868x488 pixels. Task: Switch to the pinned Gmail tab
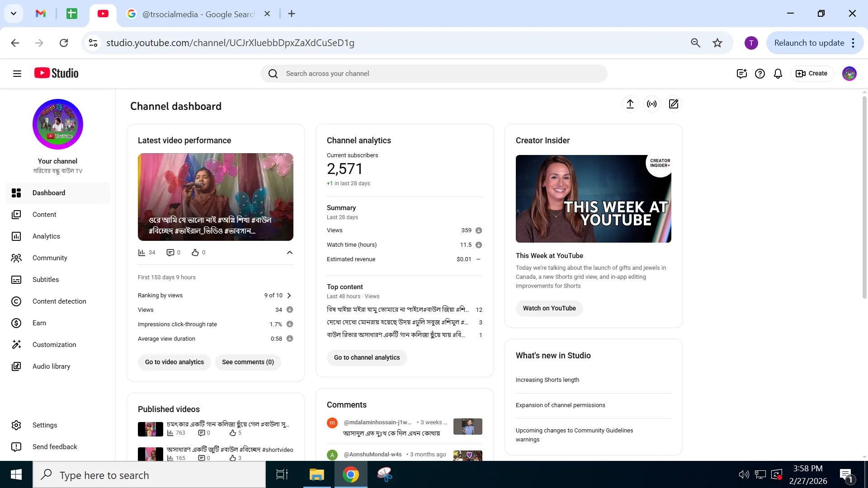pyautogui.click(x=41, y=14)
